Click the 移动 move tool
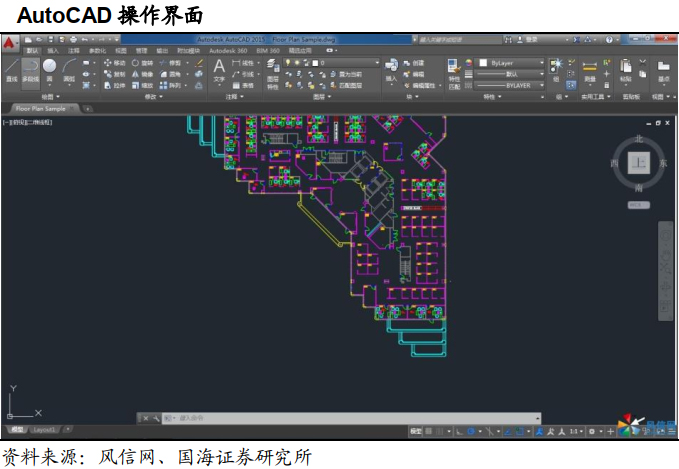The height and width of the screenshot is (469, 679). [x=114, y=62]
